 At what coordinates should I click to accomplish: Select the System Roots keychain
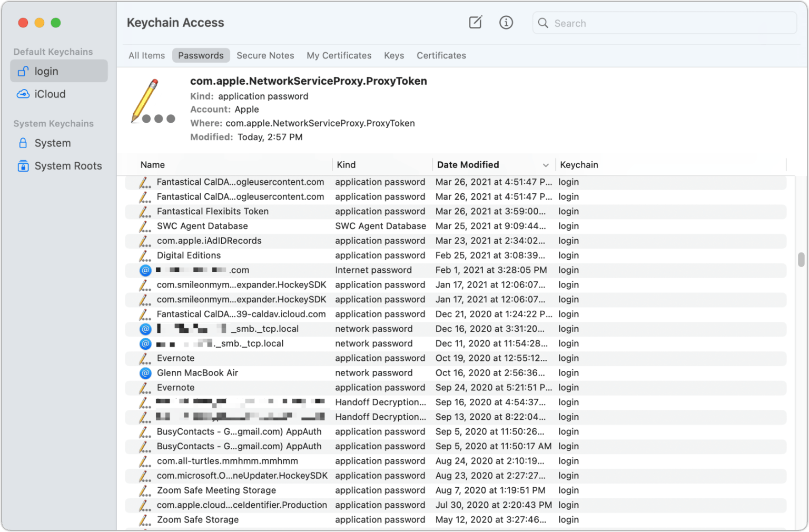(x=67, y=166)
